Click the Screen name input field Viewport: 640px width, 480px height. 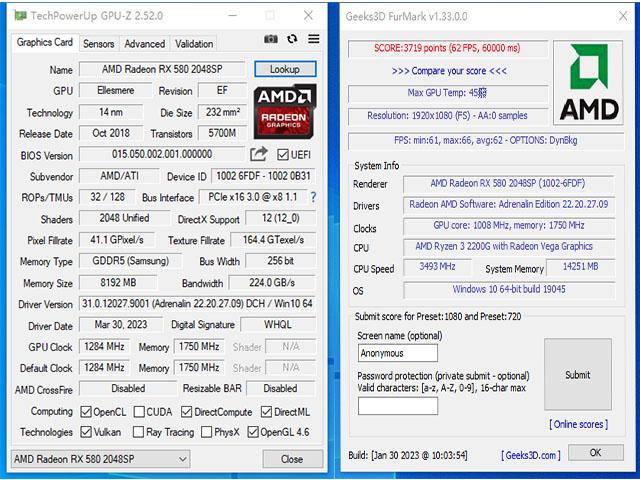[x=398, y=353]
